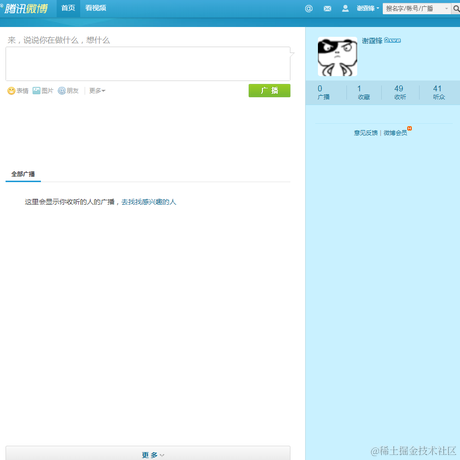Open the profile username link beside avatar
The height and width of the screenshot is (460, 460).
(372, 41)
